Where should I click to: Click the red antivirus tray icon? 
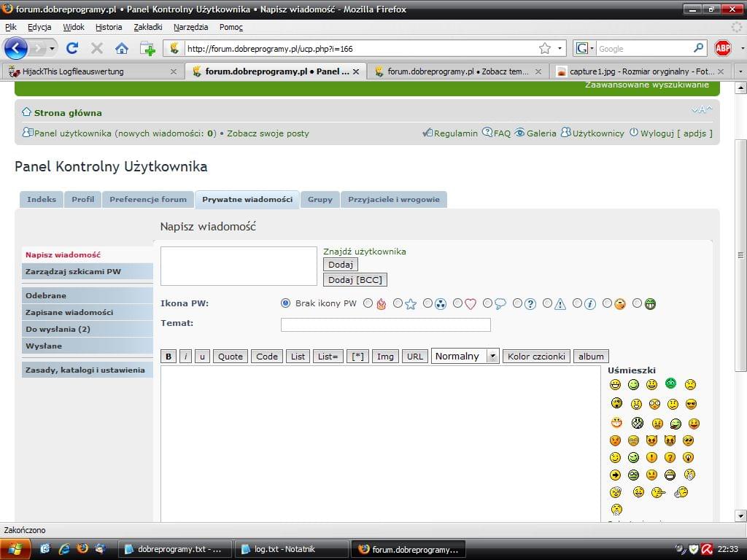tap(707, 549)
